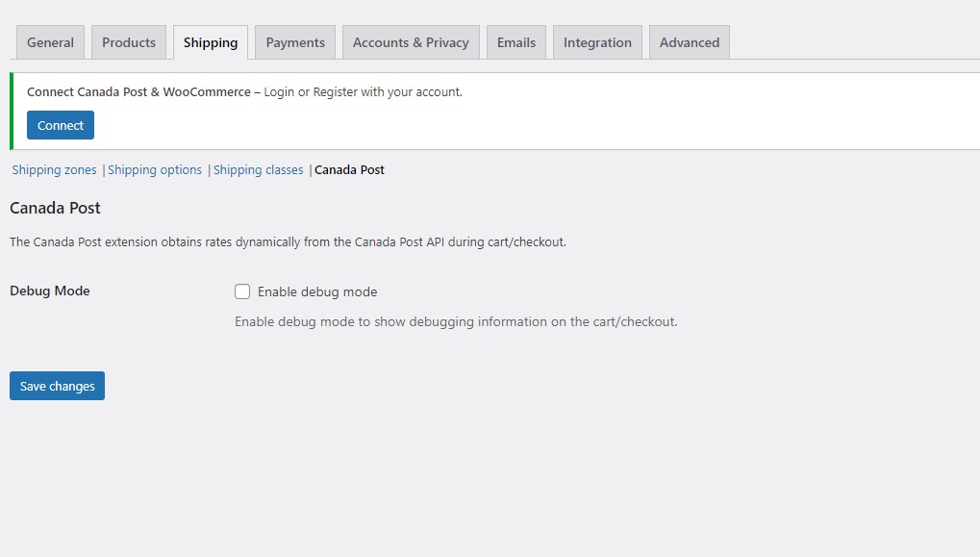Click the debug mode help description text

click(456, 321)
